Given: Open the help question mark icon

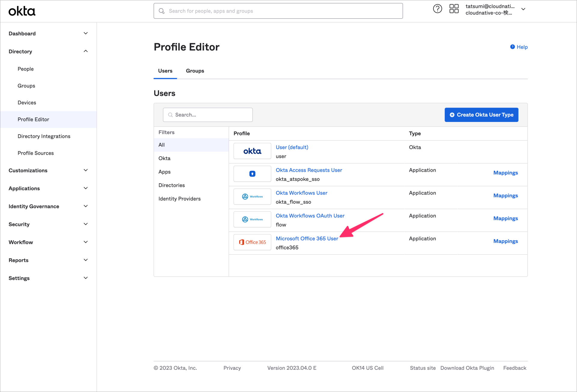Looking at the screenshot, I should [437, 9].
